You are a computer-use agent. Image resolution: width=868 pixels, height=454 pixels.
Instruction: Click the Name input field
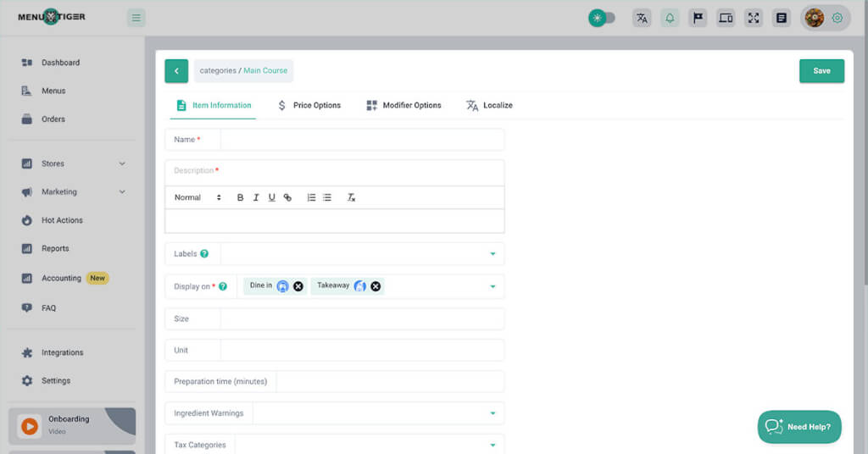tap(362, 140)
